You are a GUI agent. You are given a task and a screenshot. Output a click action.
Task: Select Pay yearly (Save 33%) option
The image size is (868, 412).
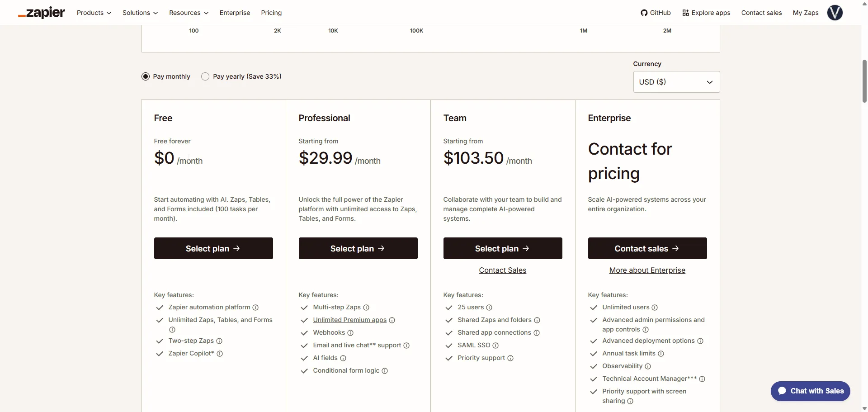(205, 76)
